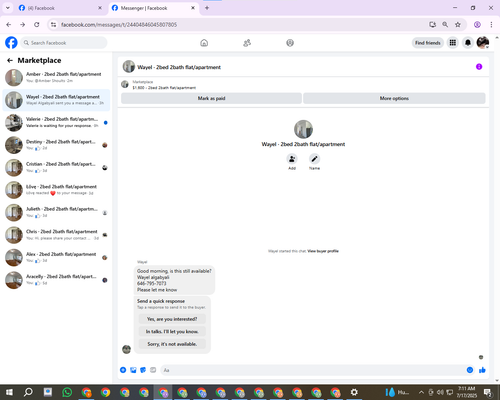Select the Wayel conversation in list
The height and width of the screenshot is (400, 500).
click(56, 100)
